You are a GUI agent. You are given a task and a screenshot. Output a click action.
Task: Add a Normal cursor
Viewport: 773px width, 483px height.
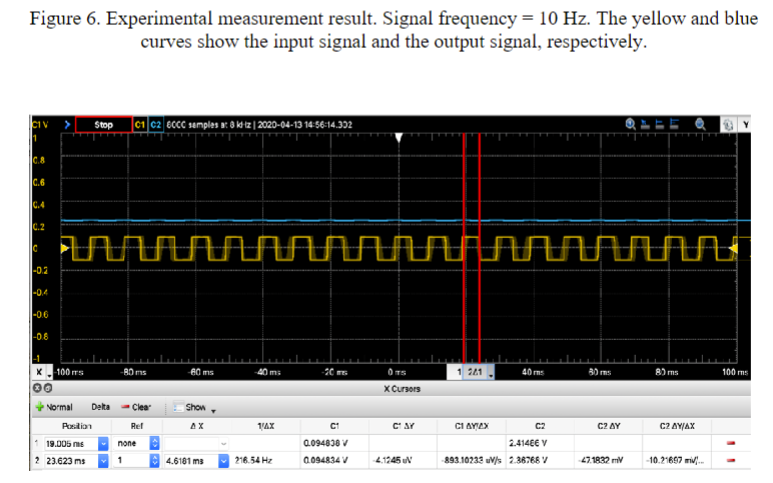54,407
